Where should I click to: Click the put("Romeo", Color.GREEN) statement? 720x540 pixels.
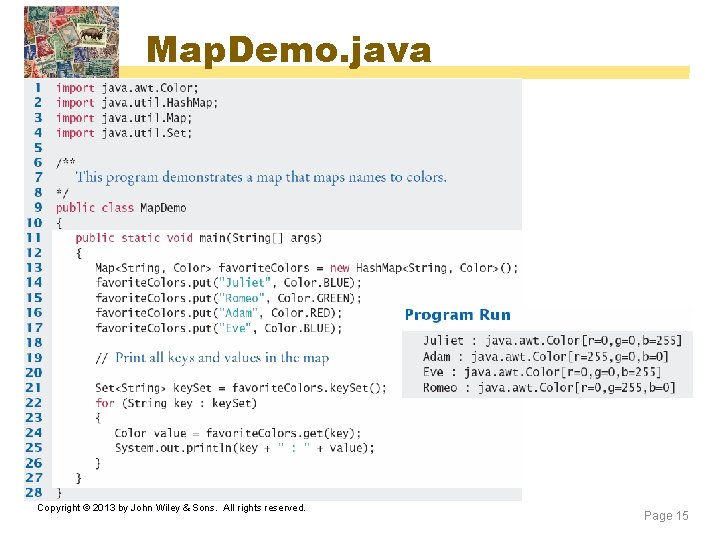coord(228,298)
